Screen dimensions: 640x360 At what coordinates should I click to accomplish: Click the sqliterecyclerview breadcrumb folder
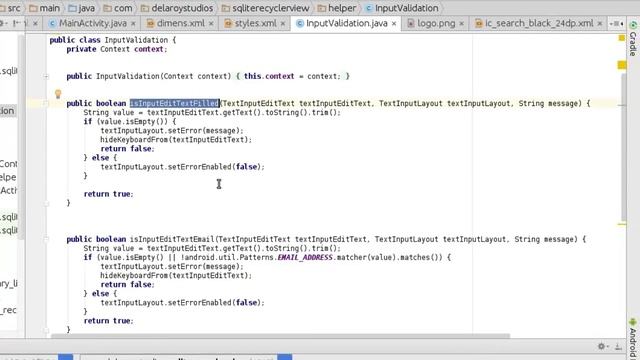click(x=266, y=8)
